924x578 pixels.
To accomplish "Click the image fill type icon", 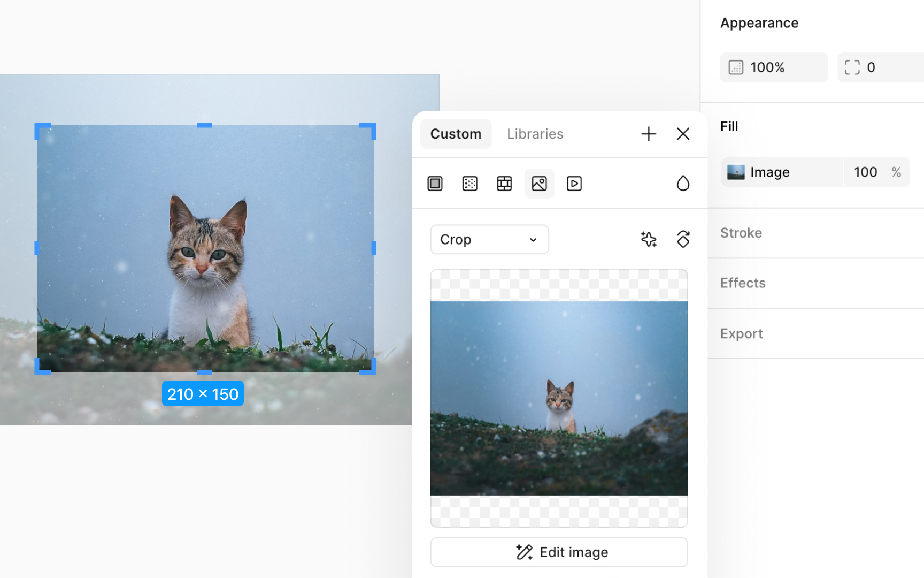I will click(539, 184).
